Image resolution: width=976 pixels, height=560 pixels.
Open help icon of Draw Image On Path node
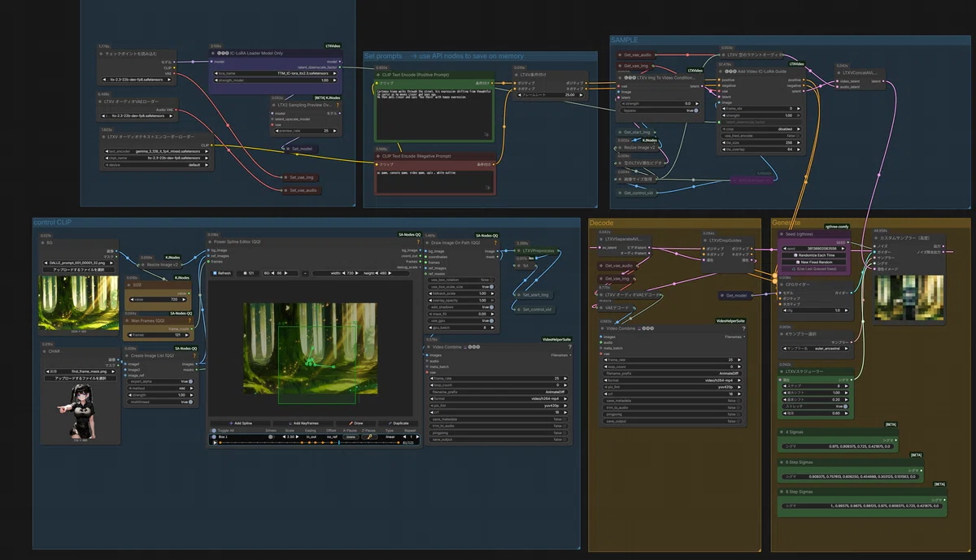coord(495,242)
